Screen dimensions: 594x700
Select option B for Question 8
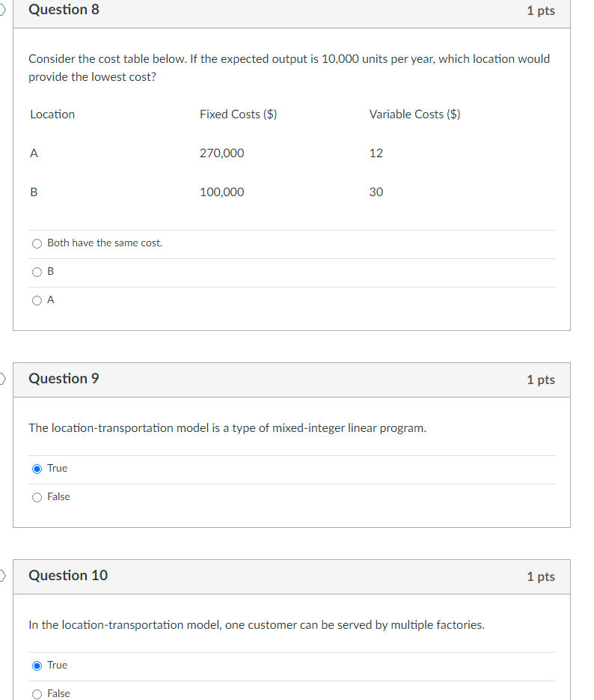tap(37, 271)
